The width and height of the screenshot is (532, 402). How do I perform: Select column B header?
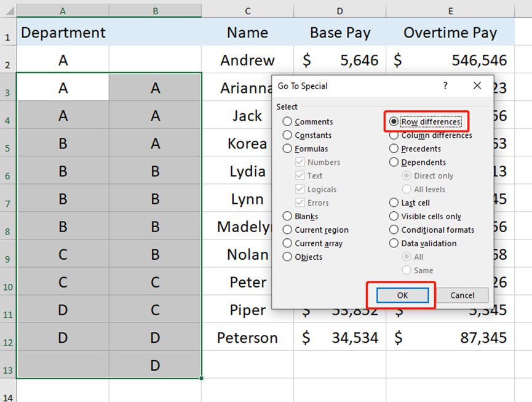coord(156,11)
